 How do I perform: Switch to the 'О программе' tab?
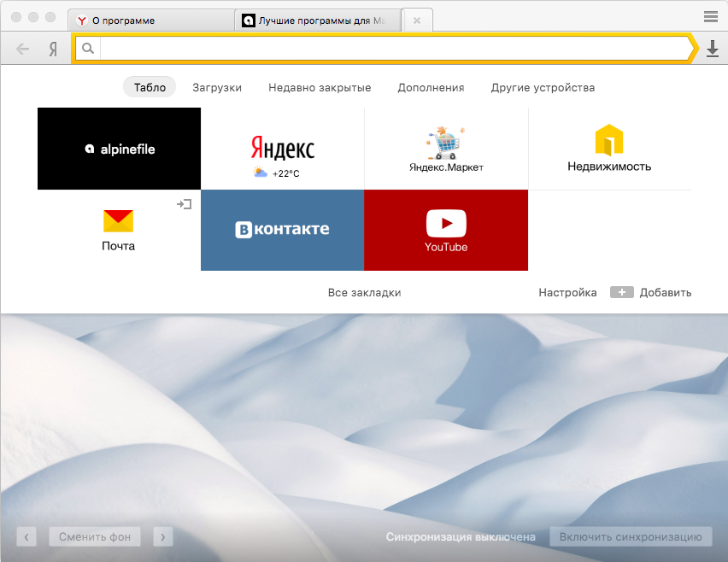pos(152,20)
